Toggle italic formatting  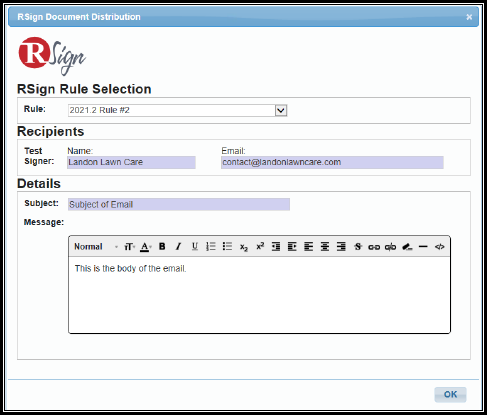(178, 247)
